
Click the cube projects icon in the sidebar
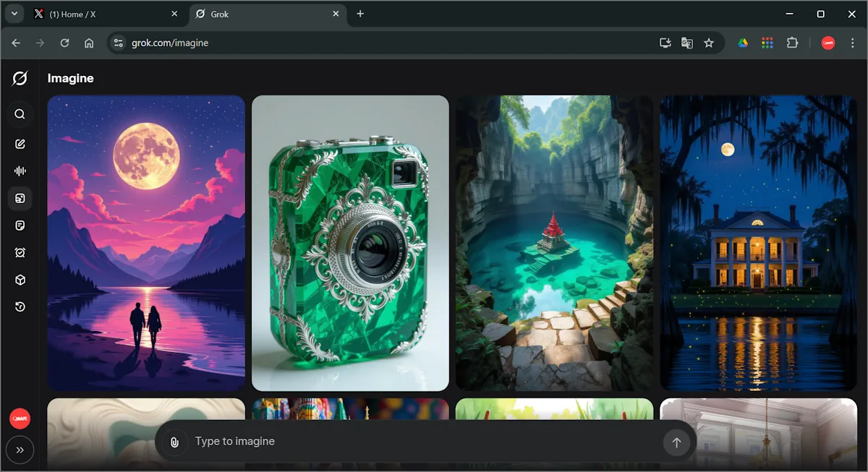tap(20, 280)
